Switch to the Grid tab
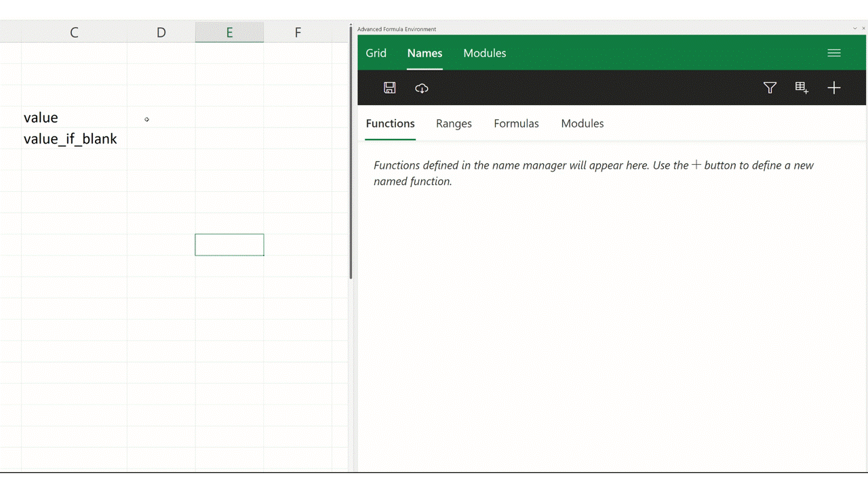868x488 pixels. 376,53
